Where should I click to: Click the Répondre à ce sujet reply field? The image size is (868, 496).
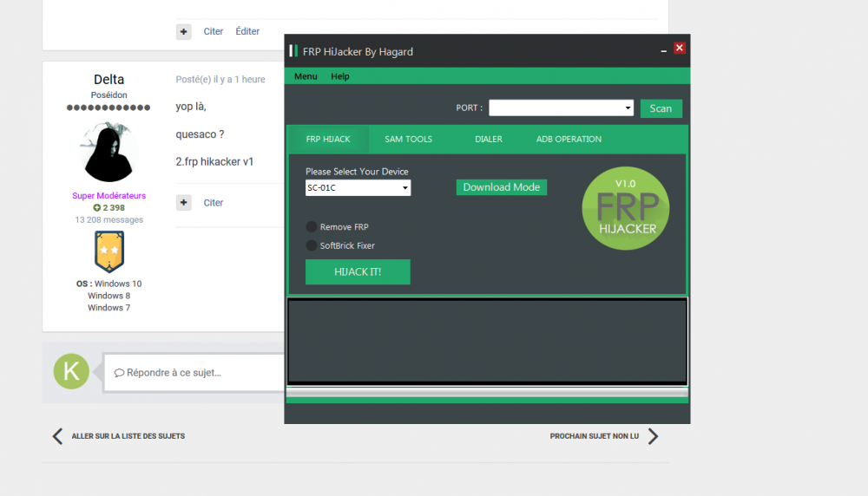click(194, 373)
